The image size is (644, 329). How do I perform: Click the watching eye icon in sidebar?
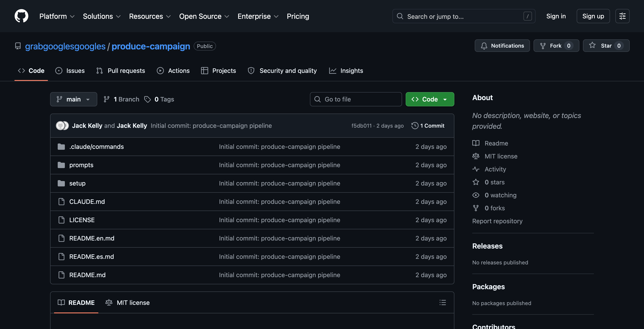point(476,195)
